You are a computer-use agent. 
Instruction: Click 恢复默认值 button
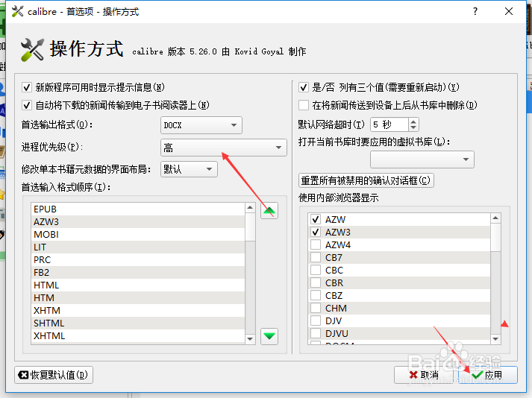coord(54,375)
